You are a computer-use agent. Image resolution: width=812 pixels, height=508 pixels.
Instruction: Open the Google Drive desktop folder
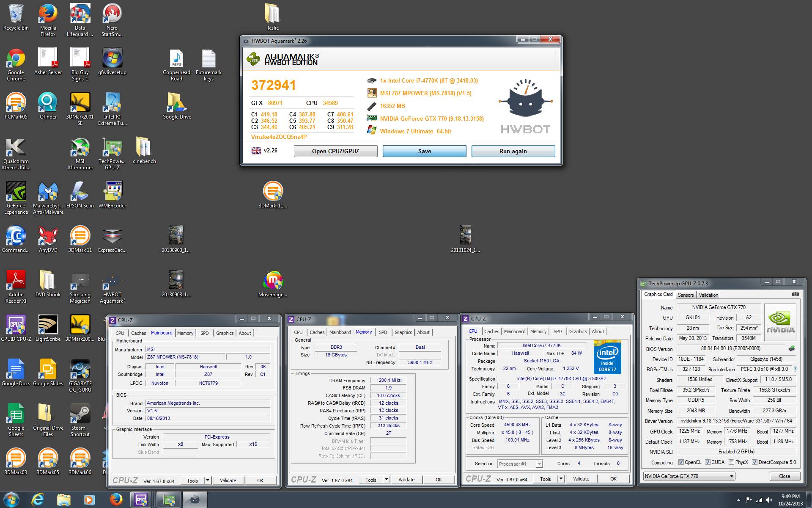pyautogui.click(x=176, y=106)
